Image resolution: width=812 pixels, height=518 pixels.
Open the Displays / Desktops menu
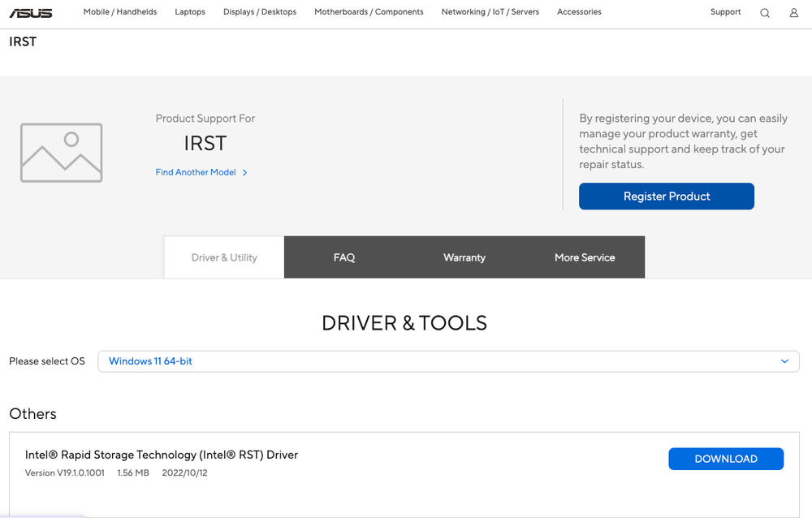pos(259,12)
